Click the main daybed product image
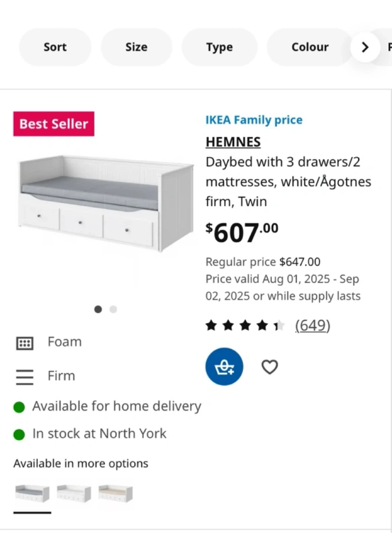Viewport: 392px width, 533px height. point(105,204)
